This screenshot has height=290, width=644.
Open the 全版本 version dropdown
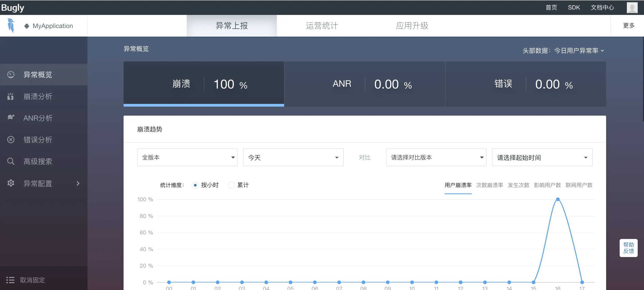[x=187, y=157]
